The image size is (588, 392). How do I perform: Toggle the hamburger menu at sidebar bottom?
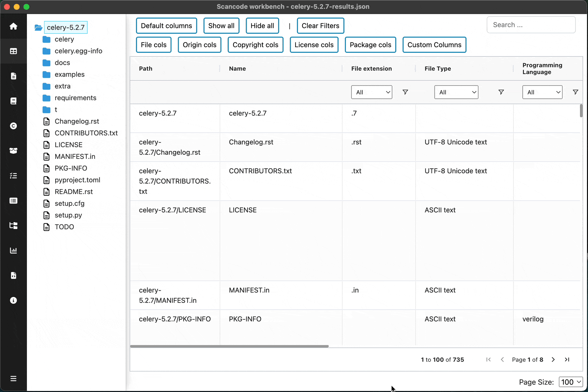[13, 378]
